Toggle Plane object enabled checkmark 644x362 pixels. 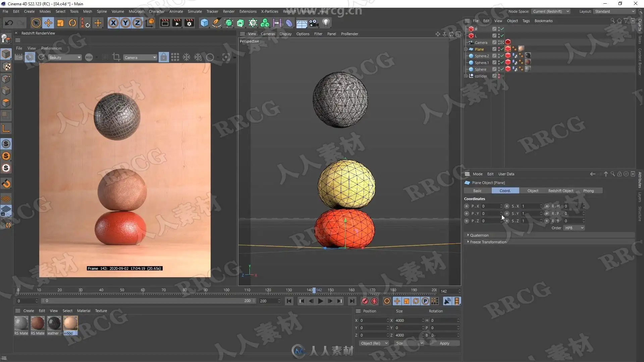502,49
